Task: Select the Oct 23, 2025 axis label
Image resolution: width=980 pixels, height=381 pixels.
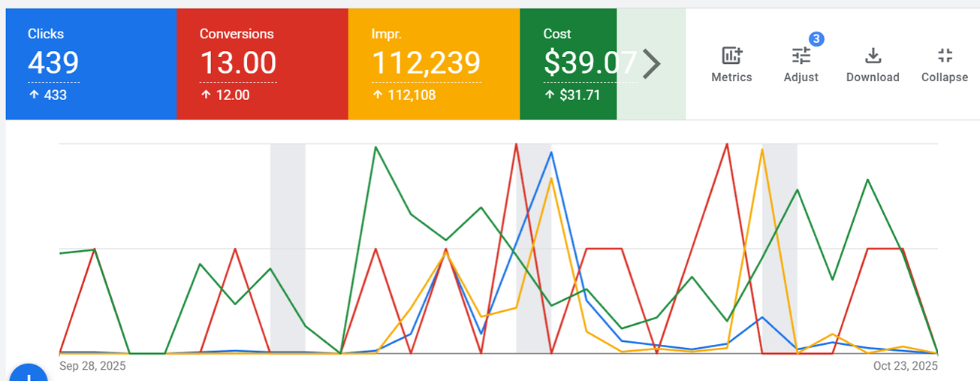Action: [905, 366]
